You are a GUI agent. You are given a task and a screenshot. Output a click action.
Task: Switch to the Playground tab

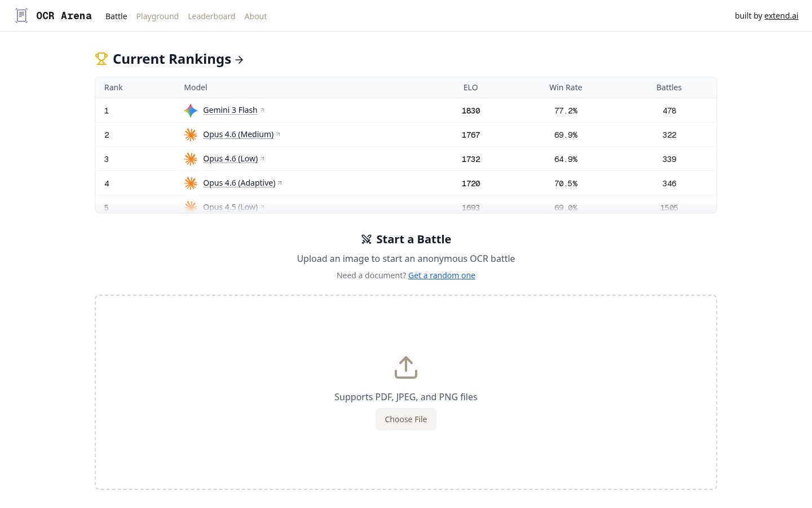coord(157,16)
